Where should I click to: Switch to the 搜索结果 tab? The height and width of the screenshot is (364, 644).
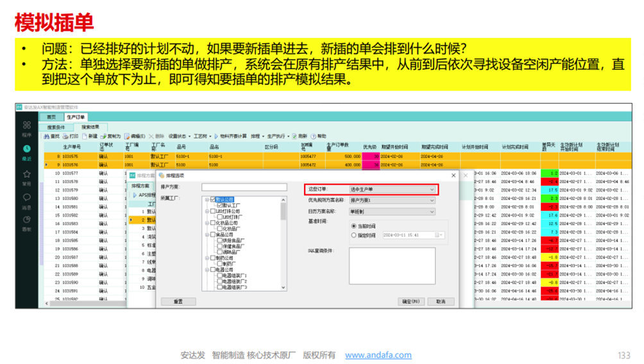coord(90,127)
